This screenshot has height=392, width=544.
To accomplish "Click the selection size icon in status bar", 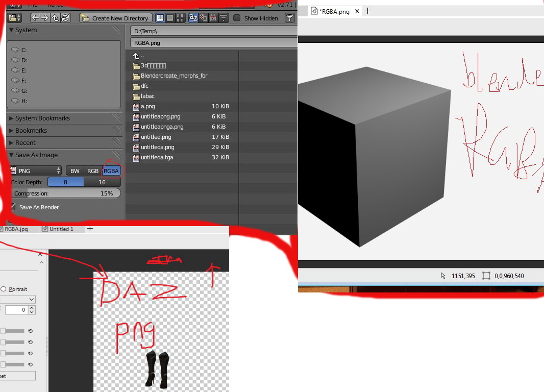I will click(x=486, y=276).
